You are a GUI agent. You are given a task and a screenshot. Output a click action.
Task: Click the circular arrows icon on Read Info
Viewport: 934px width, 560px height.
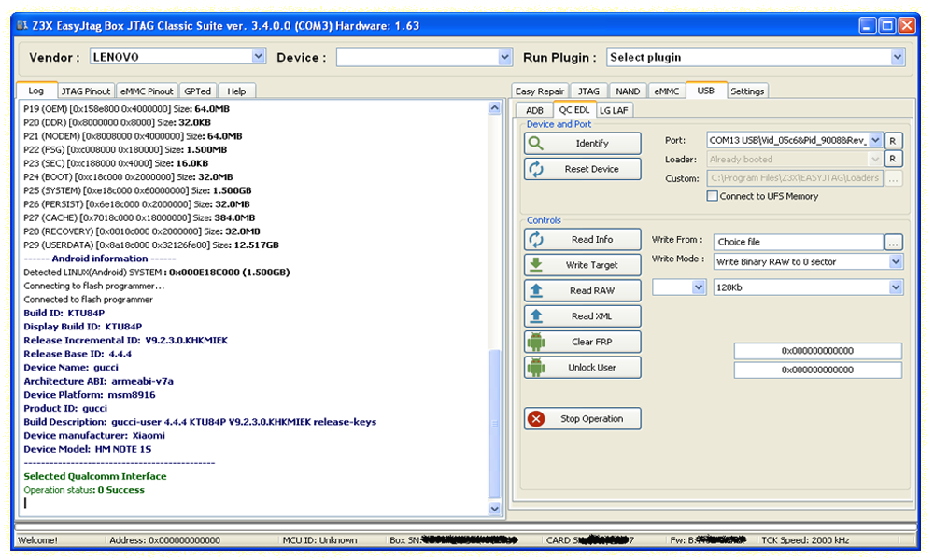536,239
